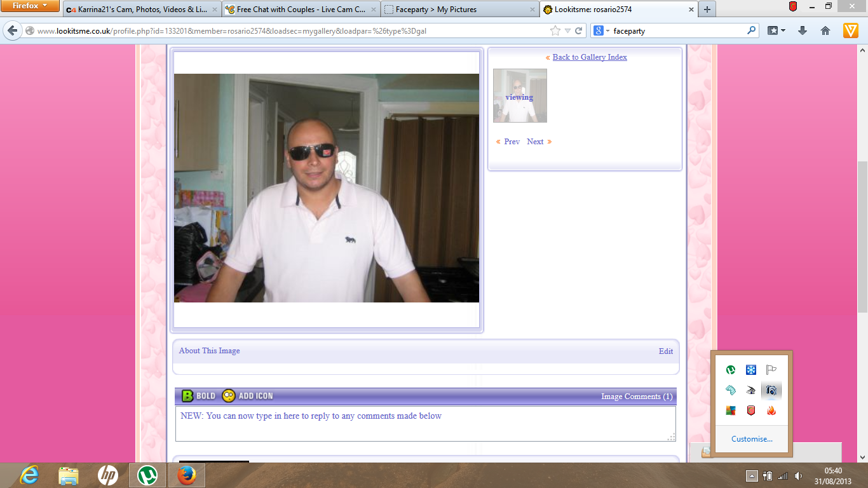Click the camera icon in tray popup
The height and width of the screenshot is (488, 868).
pos(771,390)
